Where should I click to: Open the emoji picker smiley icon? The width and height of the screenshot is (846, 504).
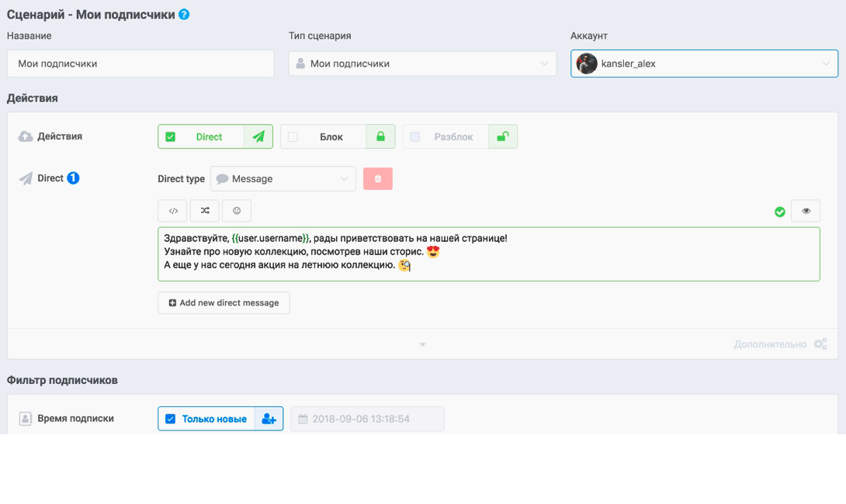click(236, 211)
